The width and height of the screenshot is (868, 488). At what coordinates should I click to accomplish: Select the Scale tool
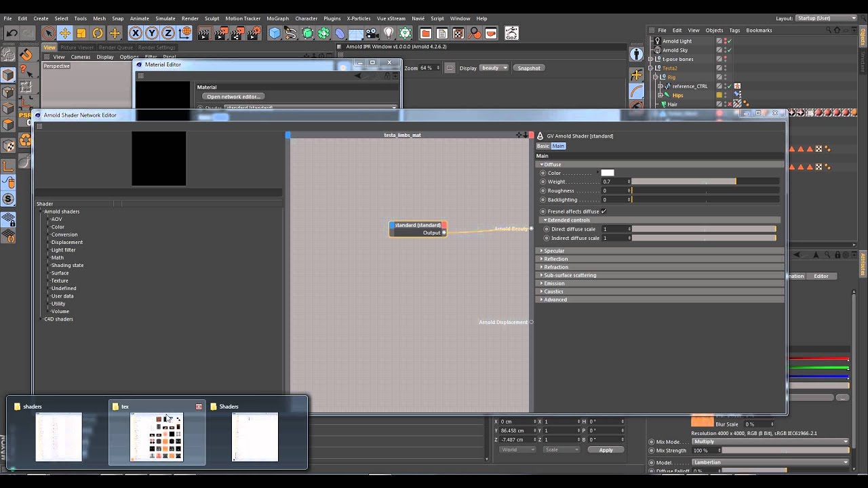81,33
